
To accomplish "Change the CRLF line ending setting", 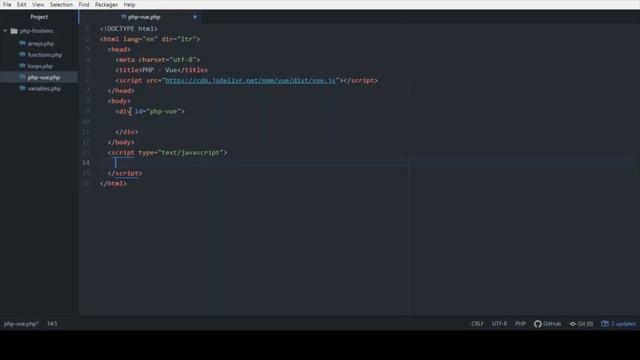I will (x=477, y=324).
